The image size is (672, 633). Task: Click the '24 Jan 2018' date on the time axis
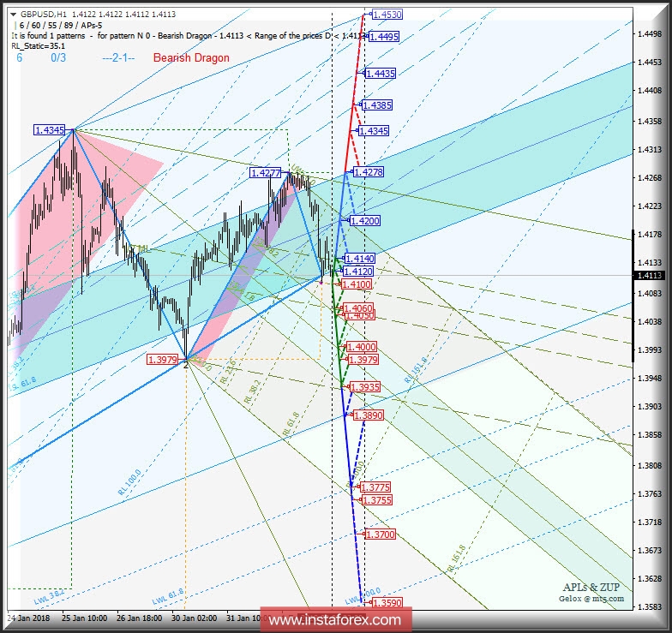tap(29, 618)
